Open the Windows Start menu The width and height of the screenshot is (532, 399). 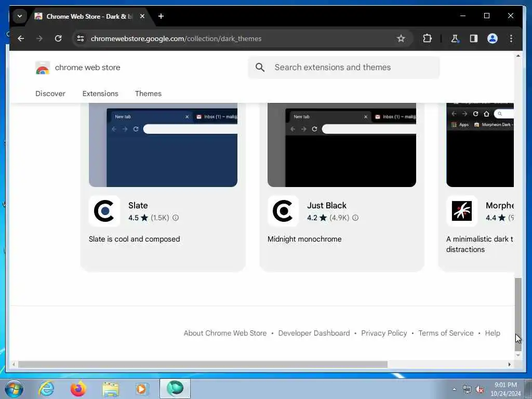coord(14,389)
